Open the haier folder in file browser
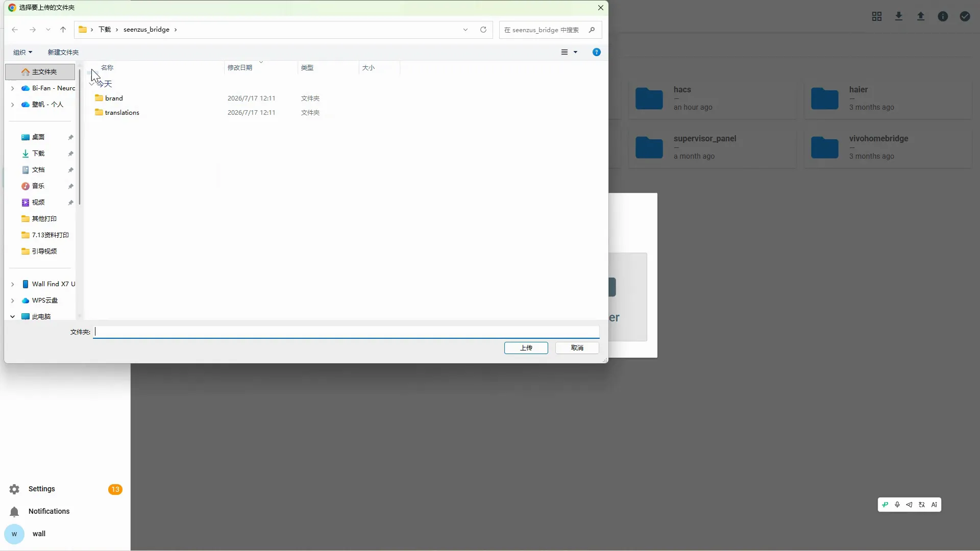Image resolution: width=980 pixels, height=551 pixels. point(888,98)
